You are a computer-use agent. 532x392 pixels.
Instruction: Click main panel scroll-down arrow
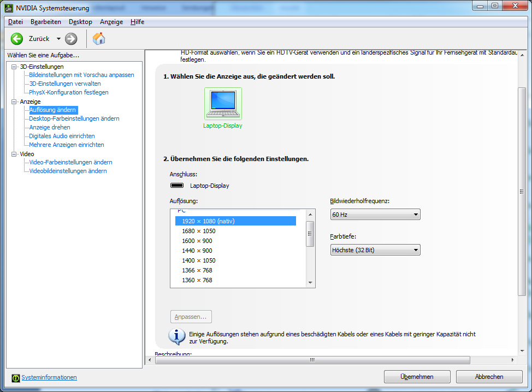[522, 351]
